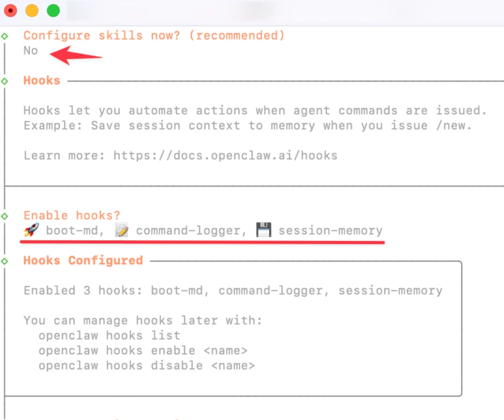Click the openclaw hooks list command
The width and height of the screenshot is (504, 420).
tap(109, 336)
